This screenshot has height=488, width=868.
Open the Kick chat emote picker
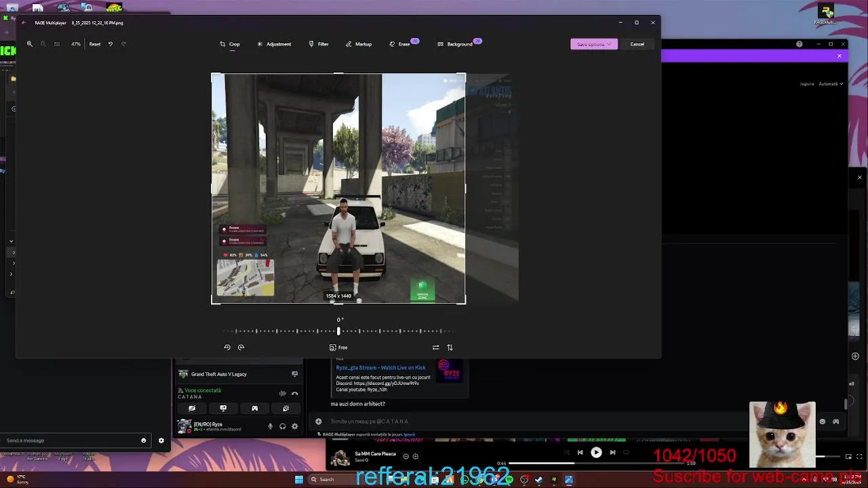(143, 441)
